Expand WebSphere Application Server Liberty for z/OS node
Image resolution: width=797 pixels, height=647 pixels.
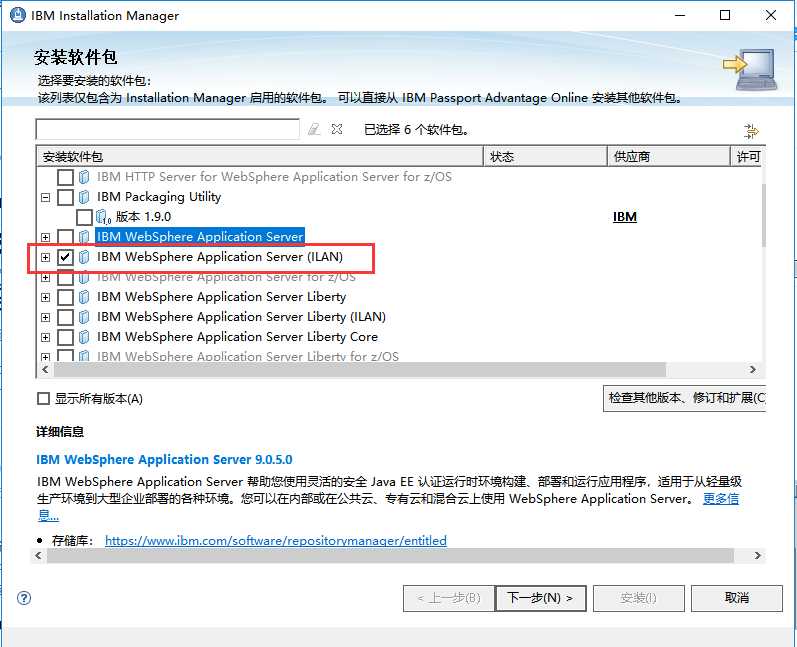point(46,357)
